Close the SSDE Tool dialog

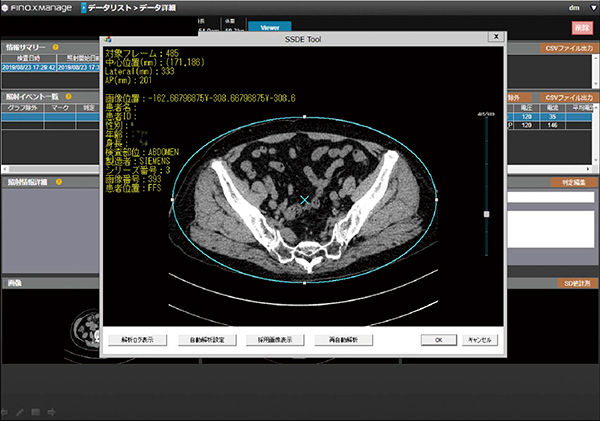pos(491,35)
